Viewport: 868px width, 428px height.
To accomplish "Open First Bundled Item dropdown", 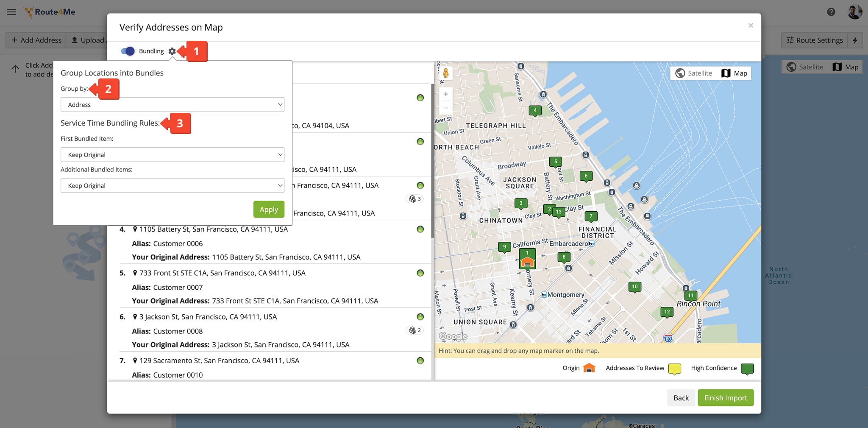I will click(172, 155).
